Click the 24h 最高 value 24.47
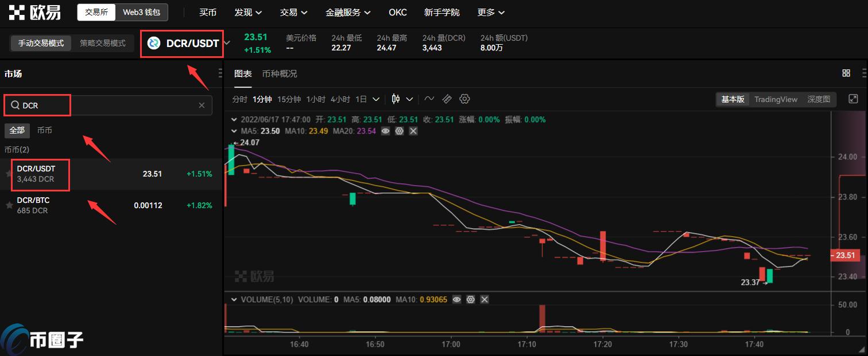The height and width of the screenshot is (356, 868). [x=386, y=48]
